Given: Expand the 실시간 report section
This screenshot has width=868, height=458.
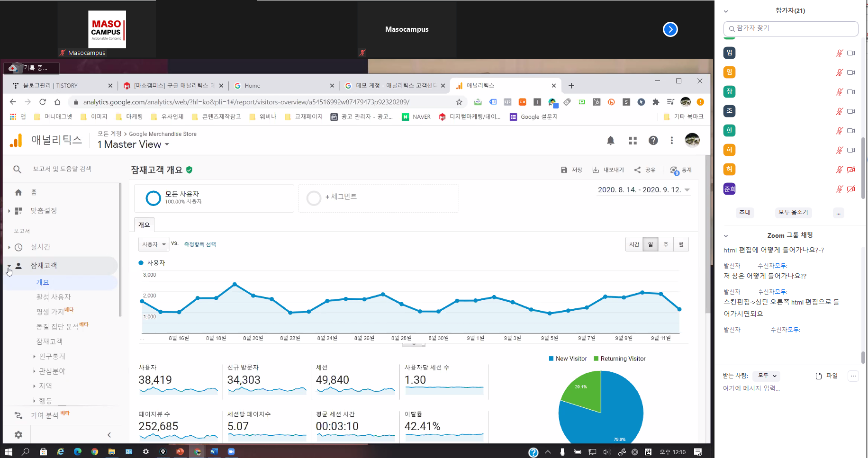Looking at the screenshot, I should (40, 247).
